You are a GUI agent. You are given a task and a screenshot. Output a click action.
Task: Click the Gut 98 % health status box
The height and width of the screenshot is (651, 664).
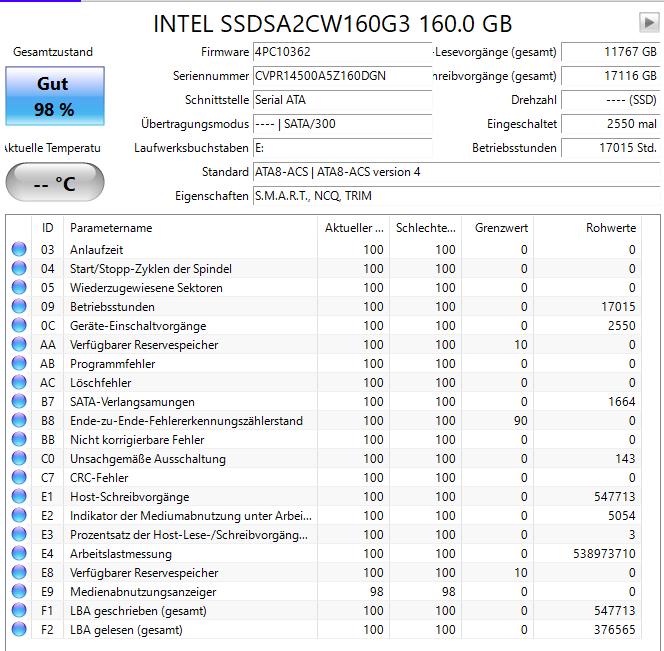55,96
